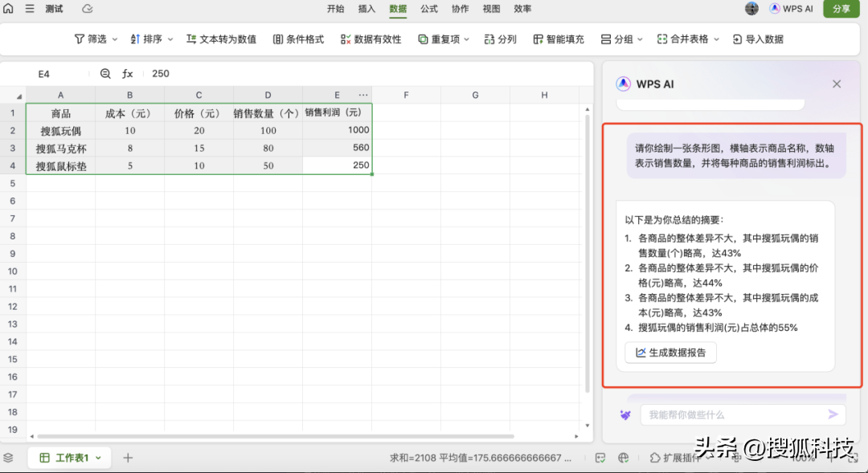
Task: Apply the 筛选 filter tool
Action: (90, 39)
